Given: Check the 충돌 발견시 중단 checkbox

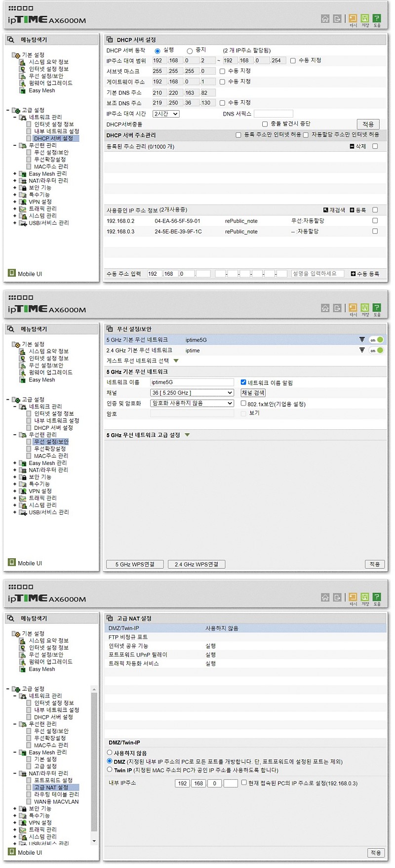Looking at the screenshot, I should click(x=265, y=124).
